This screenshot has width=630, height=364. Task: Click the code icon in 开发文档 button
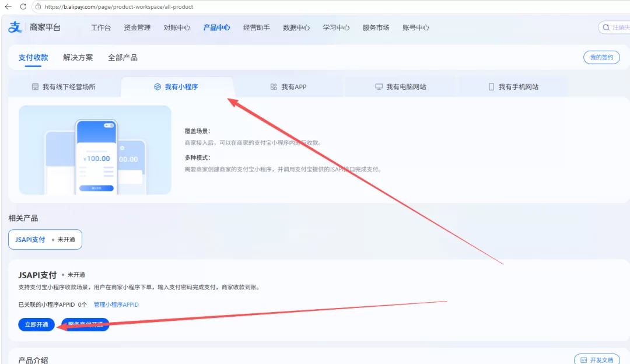584,360
